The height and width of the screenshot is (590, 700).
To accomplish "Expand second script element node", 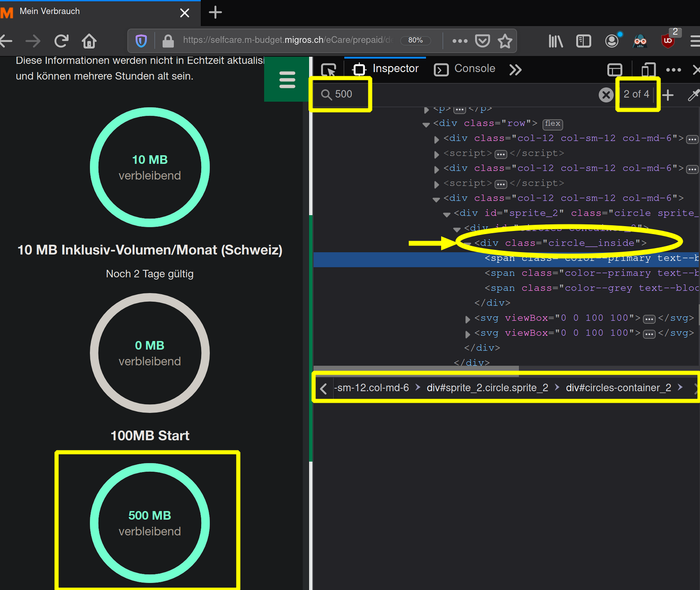I will click(x=436, y=184).
